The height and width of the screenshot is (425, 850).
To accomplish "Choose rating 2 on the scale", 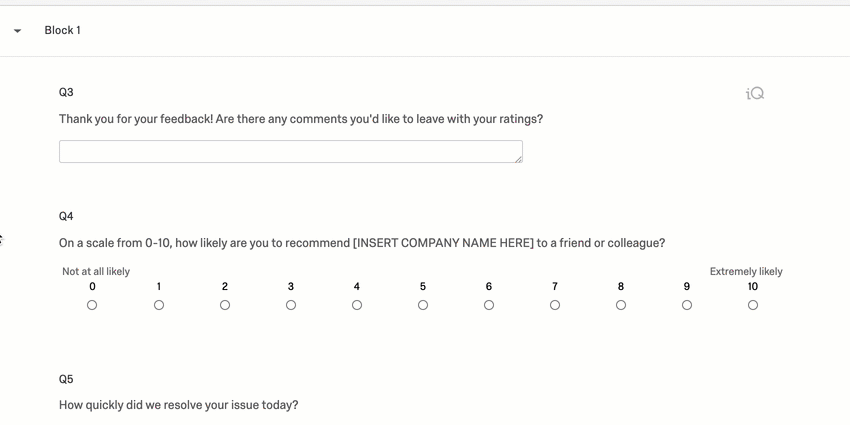I will 225,305.
